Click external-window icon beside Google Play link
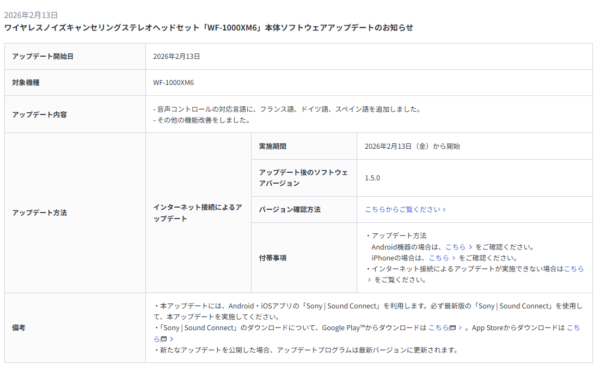 453,328
